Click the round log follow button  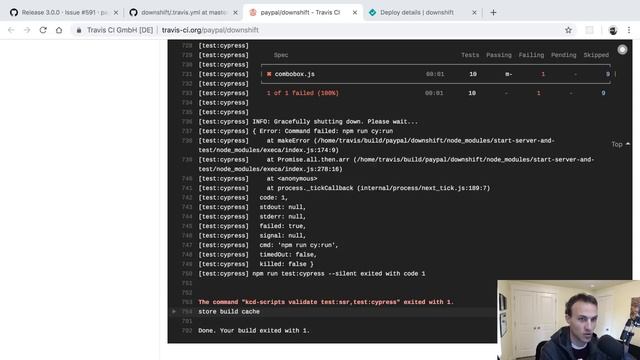point(622,49)
